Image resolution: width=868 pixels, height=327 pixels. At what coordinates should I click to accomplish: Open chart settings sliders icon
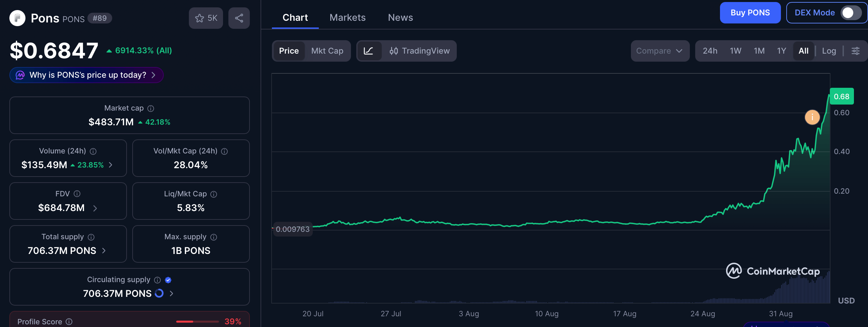(x=855, y=51)
